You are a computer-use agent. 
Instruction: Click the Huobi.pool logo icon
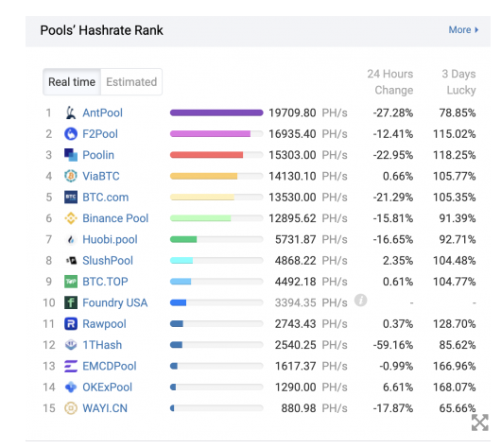coord(71,239)
